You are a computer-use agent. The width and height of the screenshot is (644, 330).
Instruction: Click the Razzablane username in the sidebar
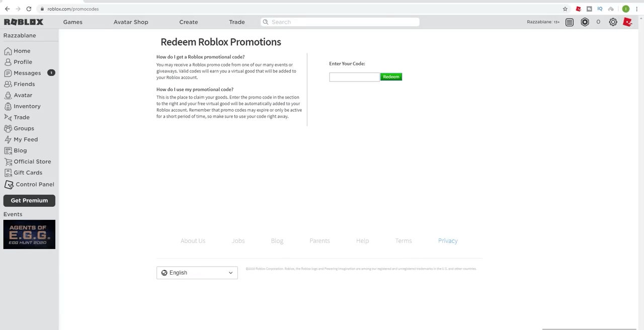coord(20,36)
